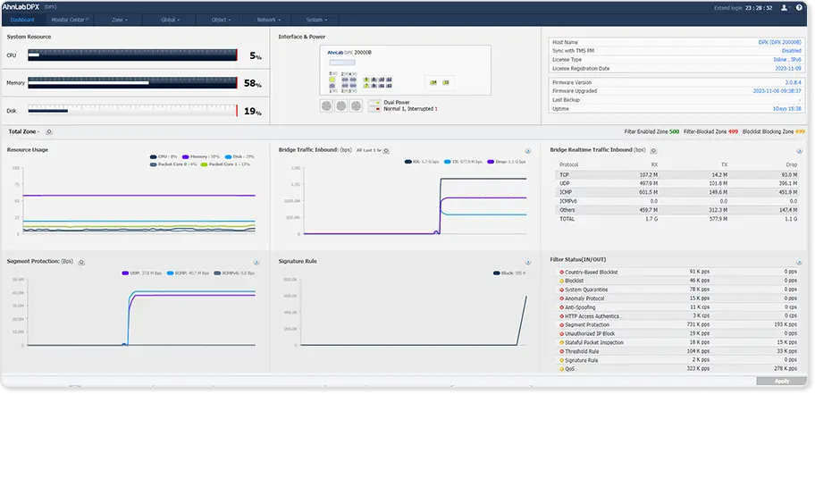Viewport: 815px width, 504px height.
Task: Toggle CPU series in Resource Usage legend
Action: pyautogui.click(x=164, y=157)
